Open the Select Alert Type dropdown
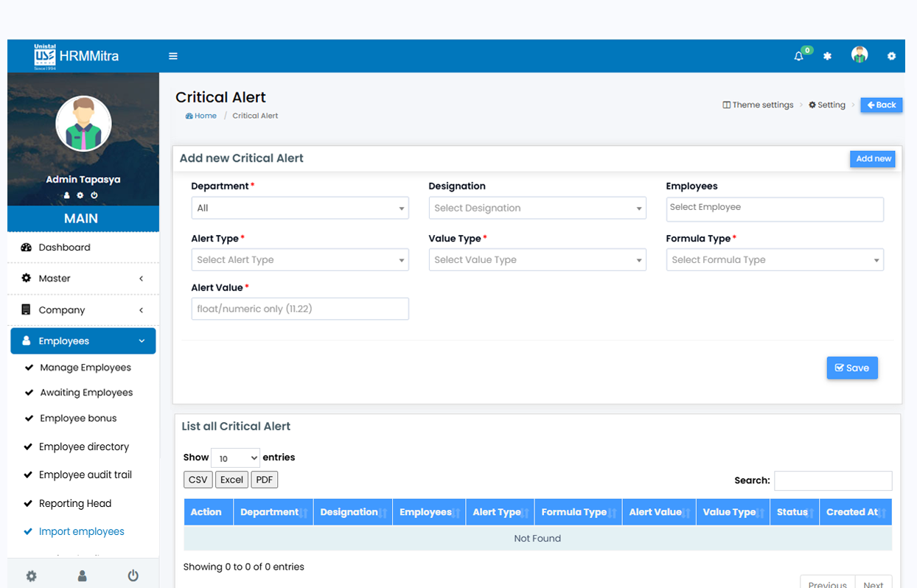The width and height of the screenshot is (917, 588). pos(299,260)
